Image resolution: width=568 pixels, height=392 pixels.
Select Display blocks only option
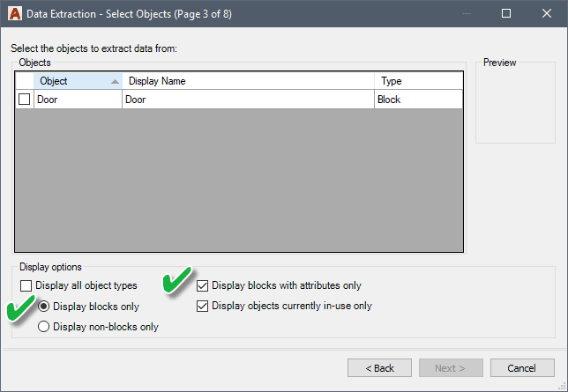(x=44, y=307)
